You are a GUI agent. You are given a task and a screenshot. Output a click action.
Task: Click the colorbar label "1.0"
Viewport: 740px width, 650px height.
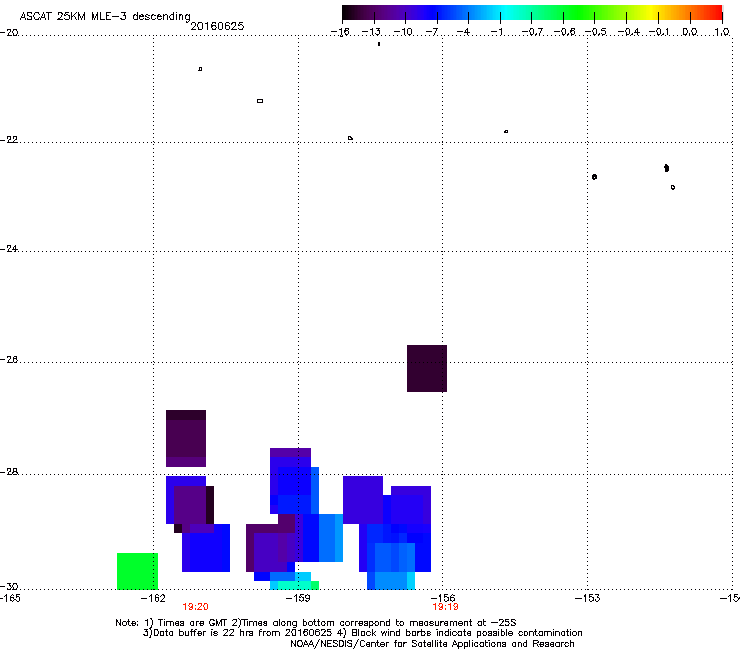(x=722, y=32)
